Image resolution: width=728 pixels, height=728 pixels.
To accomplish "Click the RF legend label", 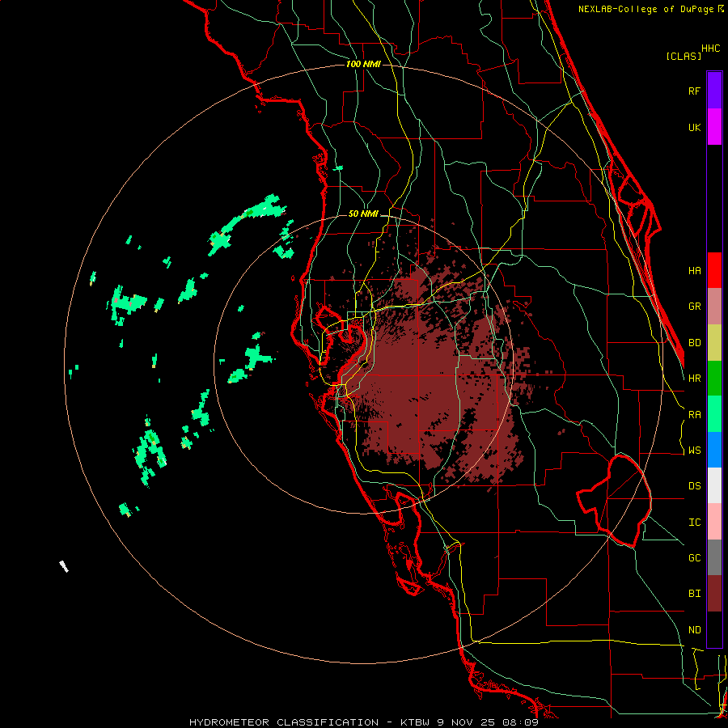I will 694,91.
